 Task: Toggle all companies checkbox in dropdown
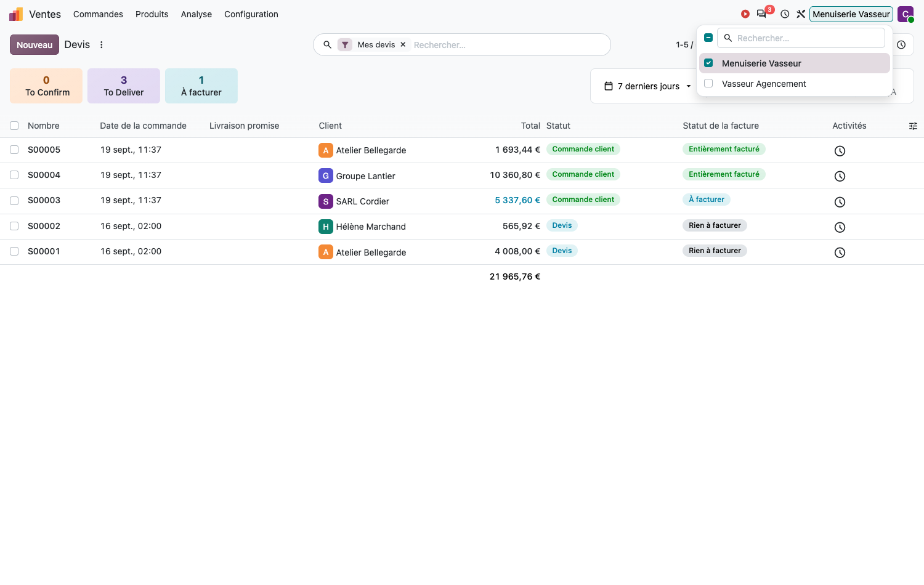point(708,38)
